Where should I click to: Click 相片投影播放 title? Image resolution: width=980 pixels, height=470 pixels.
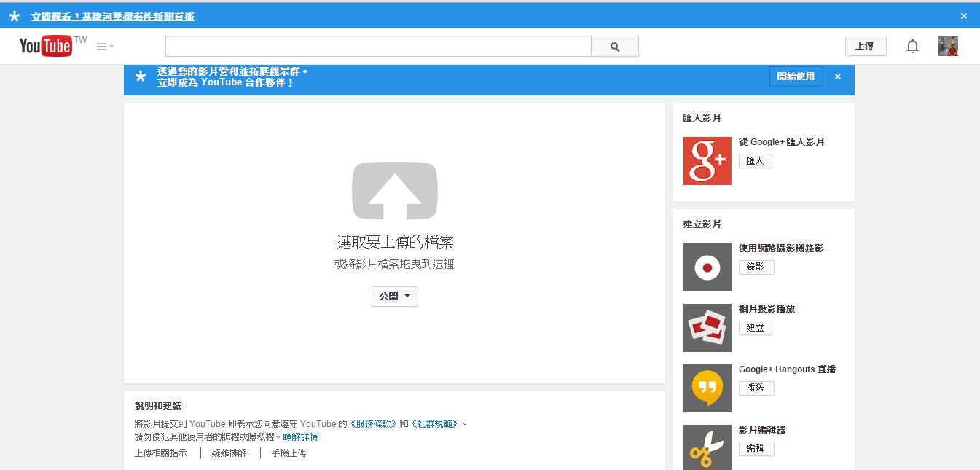pyautogui.click(x=767, y=309)
